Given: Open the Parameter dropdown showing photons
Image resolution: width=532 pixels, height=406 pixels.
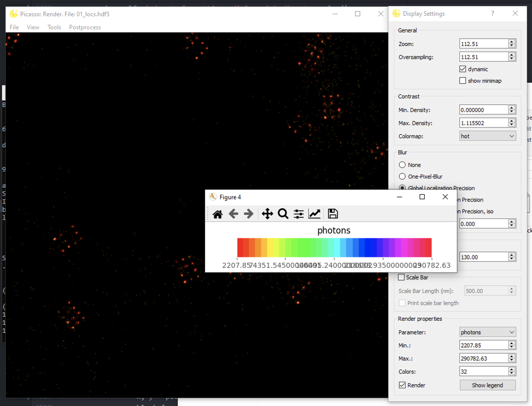Looking at the screenshot, I should [487, 332].
